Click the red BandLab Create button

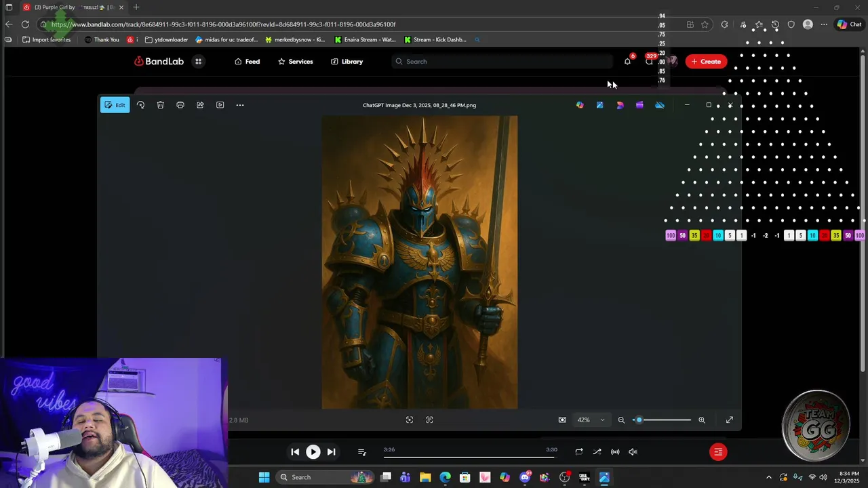point(706,61)
